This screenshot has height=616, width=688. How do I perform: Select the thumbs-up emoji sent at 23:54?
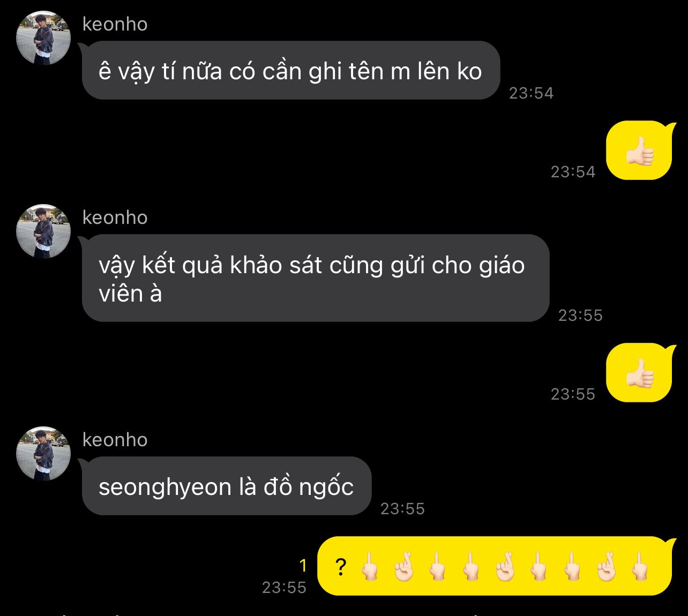(x=640, y=151)
